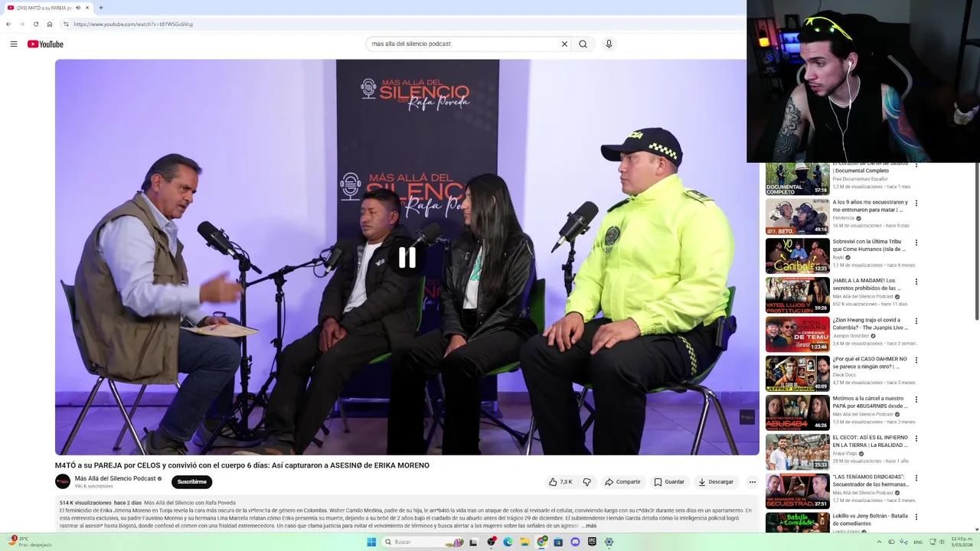The height and width of the screenshot is (551, 980).
Task: Open the Windows Start button
Action: pos(371,542)
